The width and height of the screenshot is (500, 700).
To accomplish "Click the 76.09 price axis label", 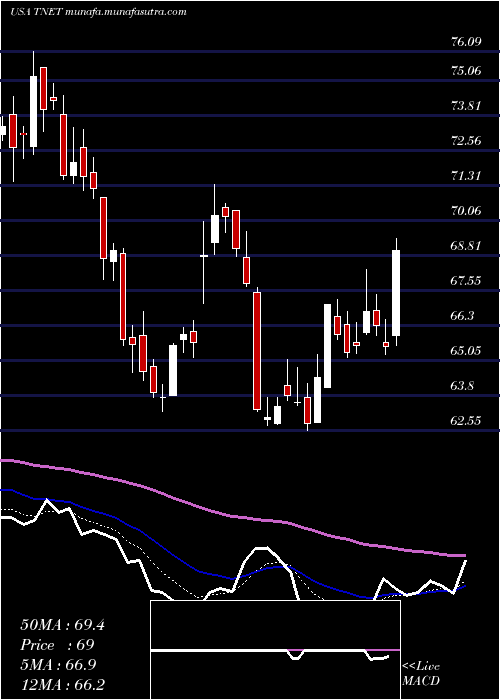I will pyautogui.click(x=466, y=42).
